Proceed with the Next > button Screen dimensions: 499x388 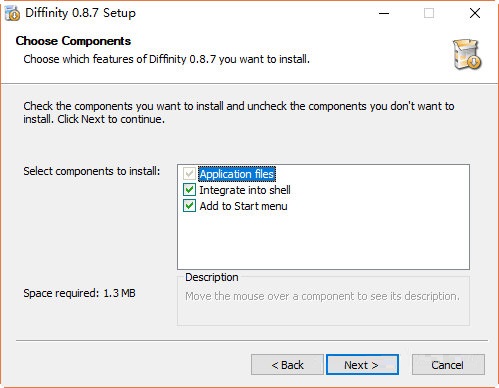(x=362, y=364)
